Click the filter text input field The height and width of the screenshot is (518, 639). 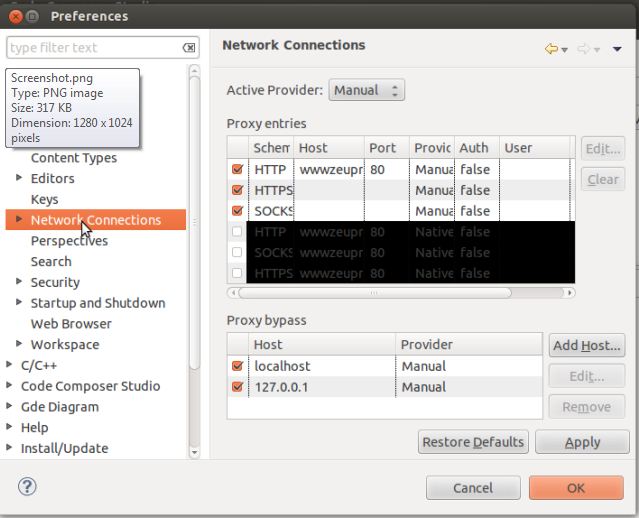[x=93, y=48]
